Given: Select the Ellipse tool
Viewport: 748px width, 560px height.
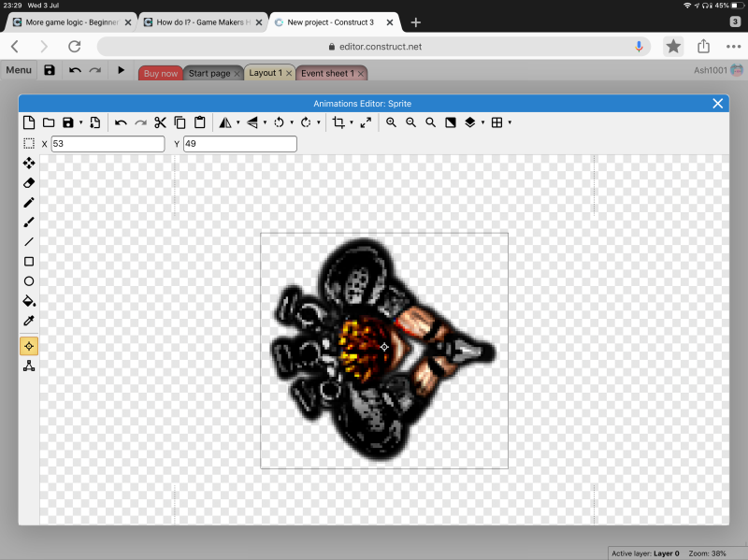Looking at the screenshot, I should (x=29, y=281).
